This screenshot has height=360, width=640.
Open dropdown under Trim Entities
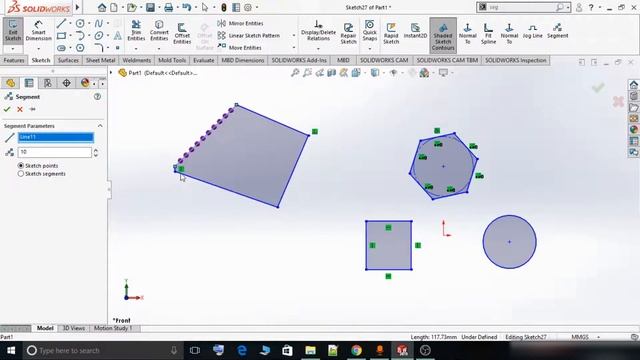point(136,49)
